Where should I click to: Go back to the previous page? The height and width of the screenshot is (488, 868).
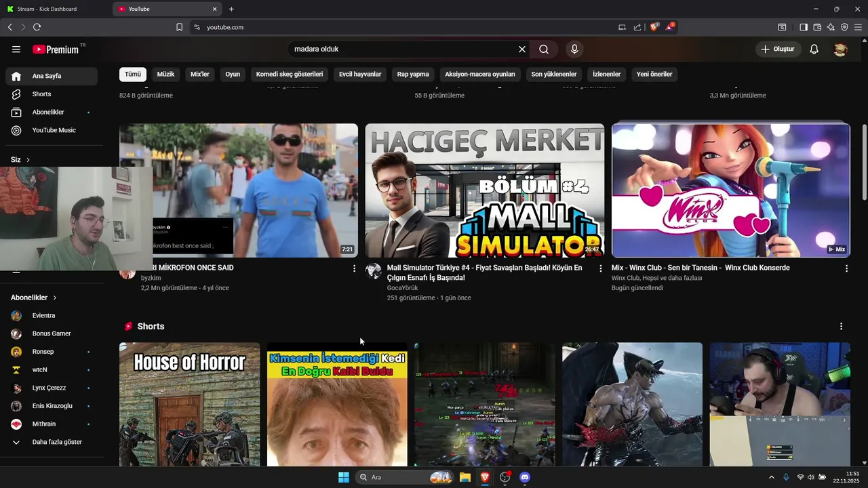[10, 27]
